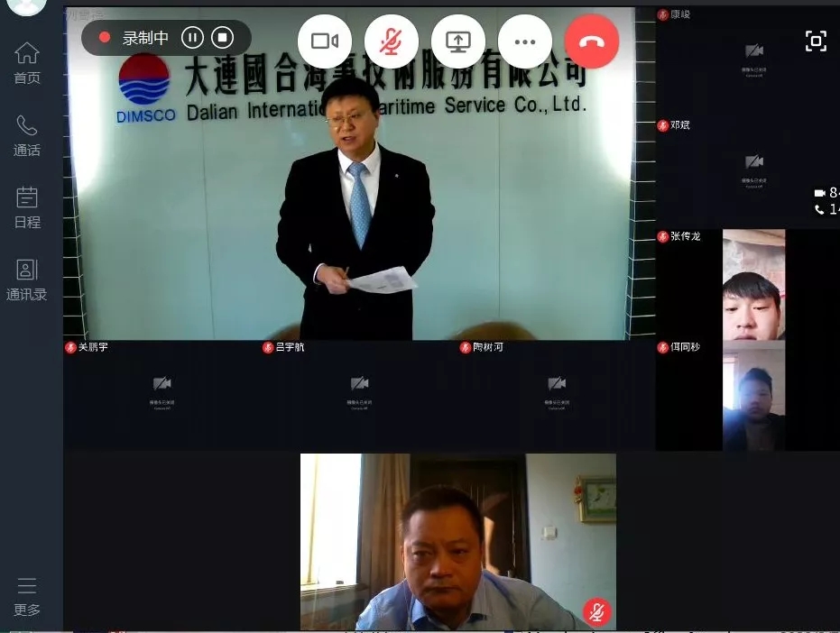
Task: Stop the meeting recording
Action: tap(222, 38)
